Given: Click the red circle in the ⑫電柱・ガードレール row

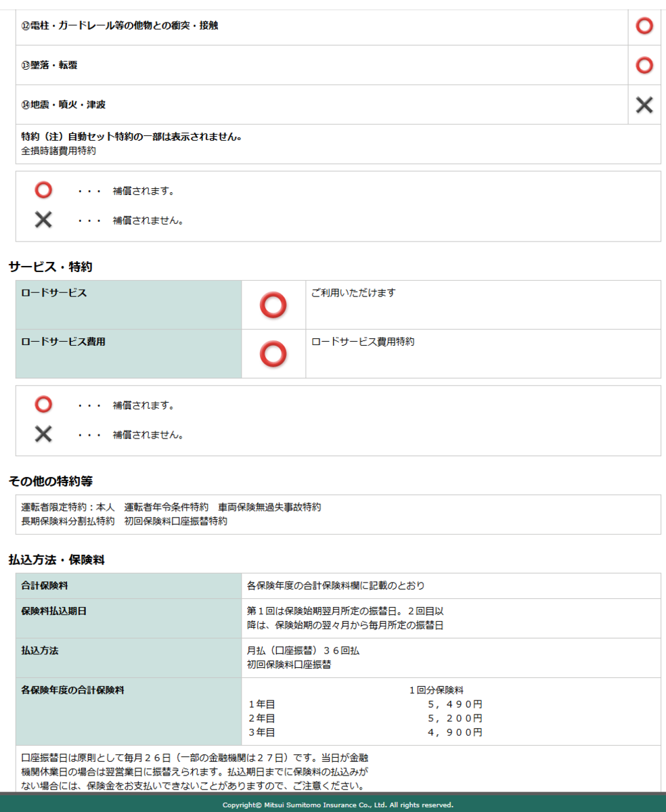Looking at the screenshot, I should click(644, 26).
